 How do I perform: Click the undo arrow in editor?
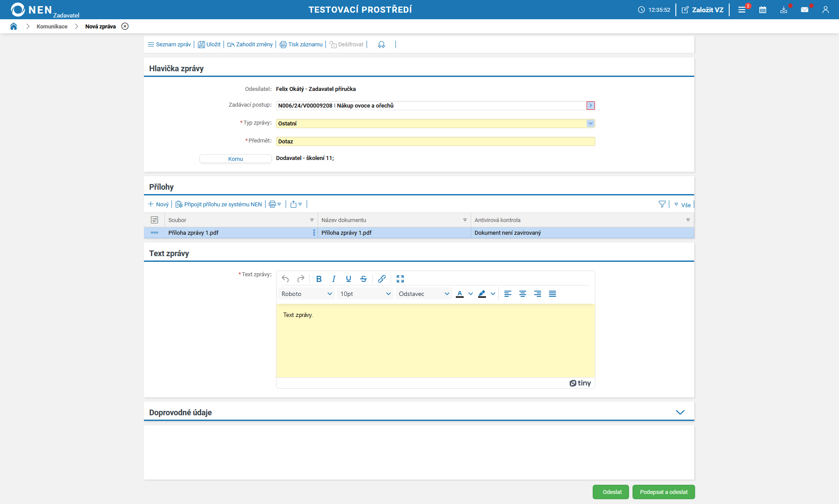tap(285, 279)
